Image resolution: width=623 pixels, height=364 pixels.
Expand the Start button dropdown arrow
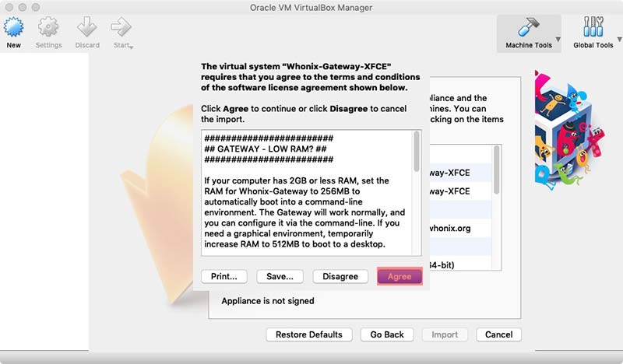tap(132, 47)
